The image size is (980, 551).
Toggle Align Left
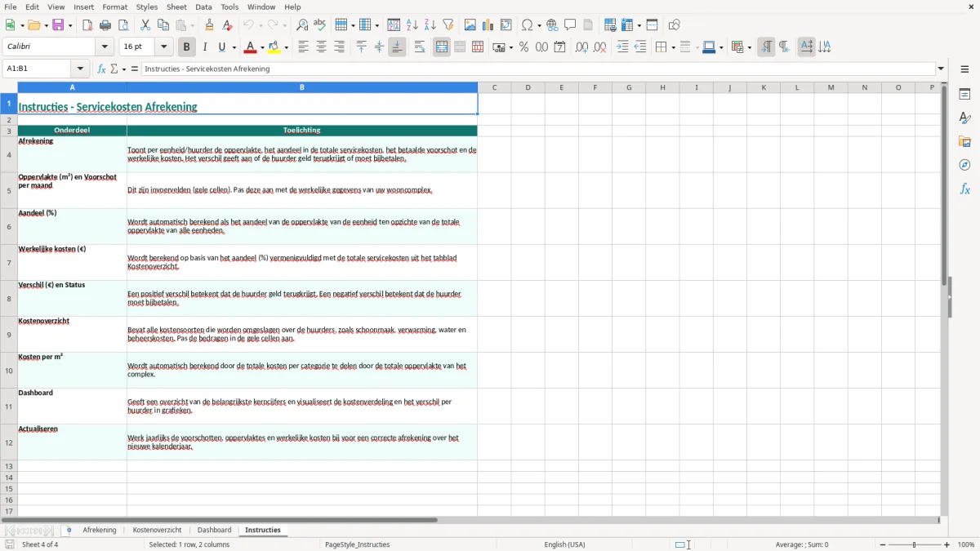point(303,47)
